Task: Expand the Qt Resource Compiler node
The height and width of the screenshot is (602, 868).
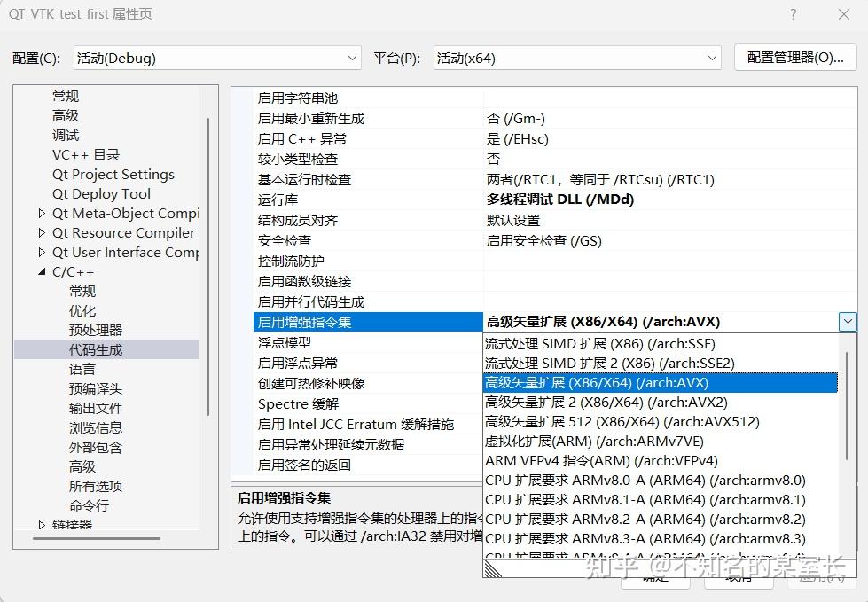Action: (42, 233)
